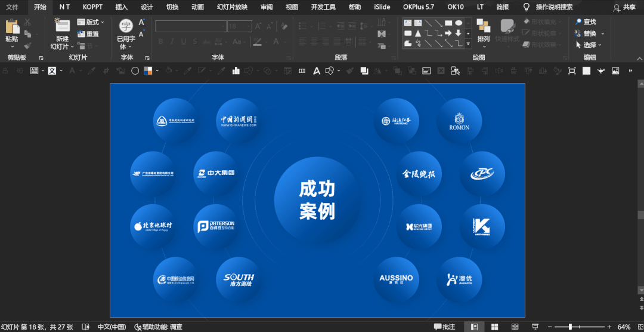Viewport: 644px width, 332px height.
Task: Click the language 中文(中国) indicator
Action: 112,327
